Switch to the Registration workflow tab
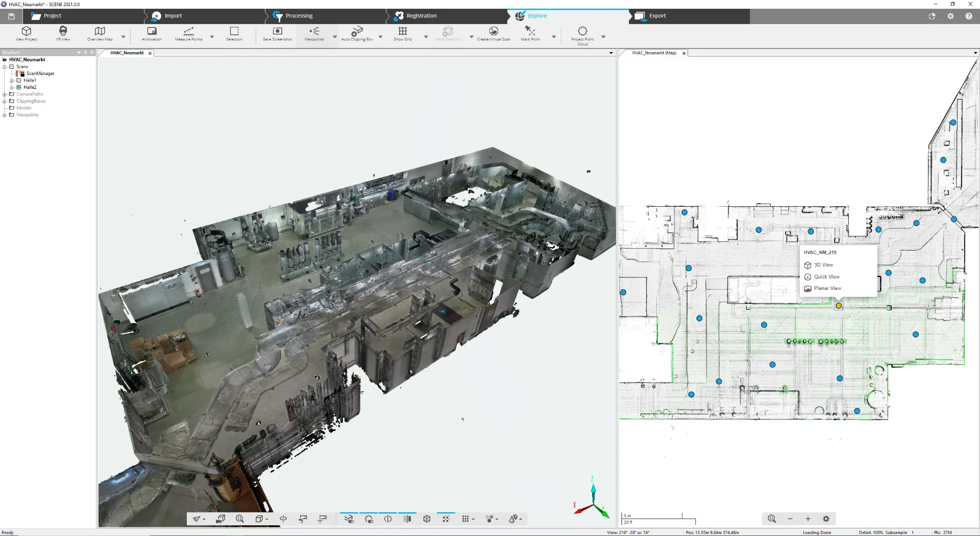This screenshot has width=980, height=536. click(421, 16)
